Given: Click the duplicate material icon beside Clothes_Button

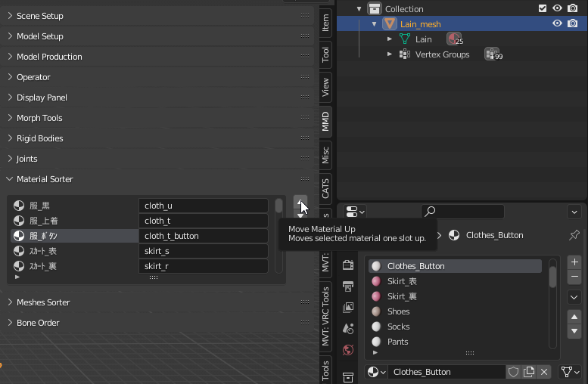Looking at the screenshot, I should coord(529,372).
